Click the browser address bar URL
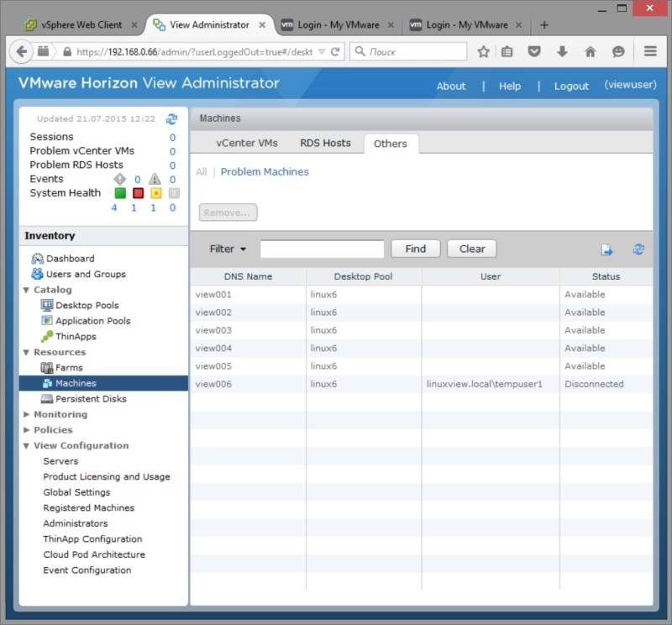 pos(195,52)
